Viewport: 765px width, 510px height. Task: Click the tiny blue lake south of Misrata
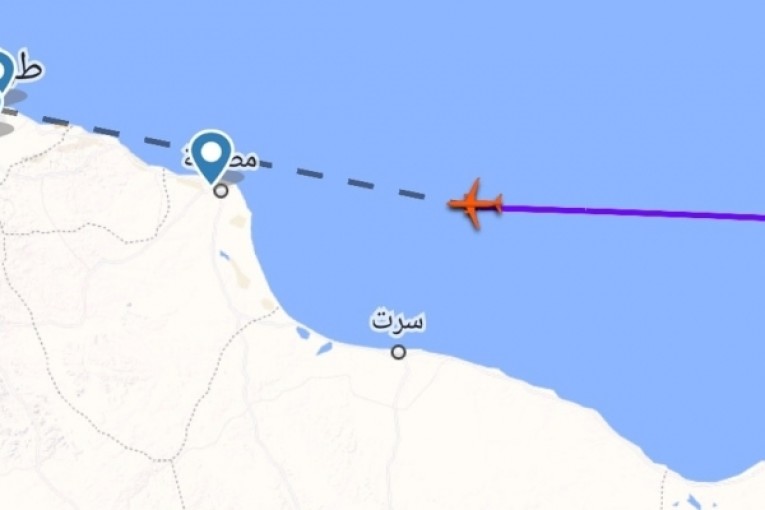pyautogui.click(x=224, y=255)
